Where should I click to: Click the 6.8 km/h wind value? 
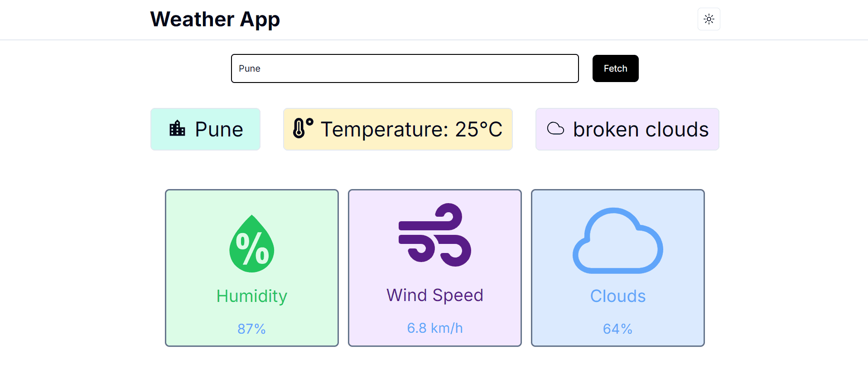click(x=434, y=328)
